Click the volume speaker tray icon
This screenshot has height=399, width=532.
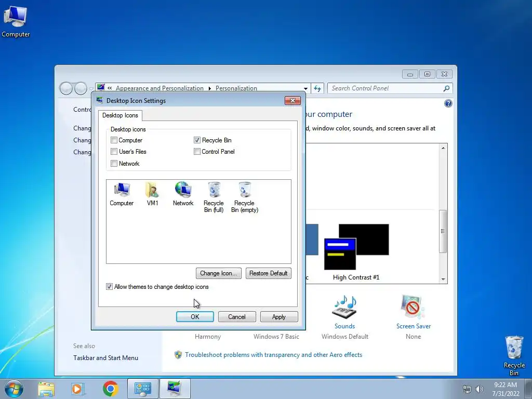[479, 389]
